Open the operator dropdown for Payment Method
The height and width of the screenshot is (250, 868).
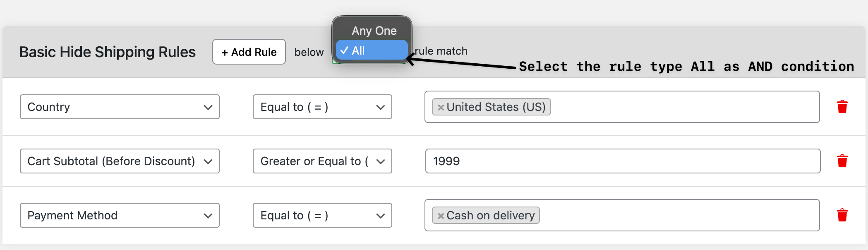pos(322,215)
